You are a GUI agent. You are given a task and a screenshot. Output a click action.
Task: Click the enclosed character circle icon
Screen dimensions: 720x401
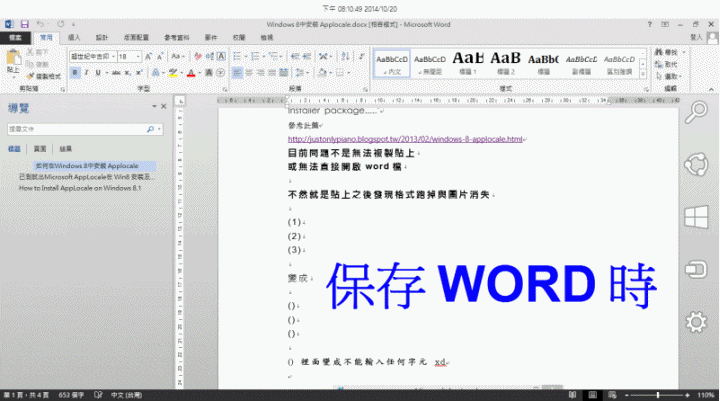(220, 73)
